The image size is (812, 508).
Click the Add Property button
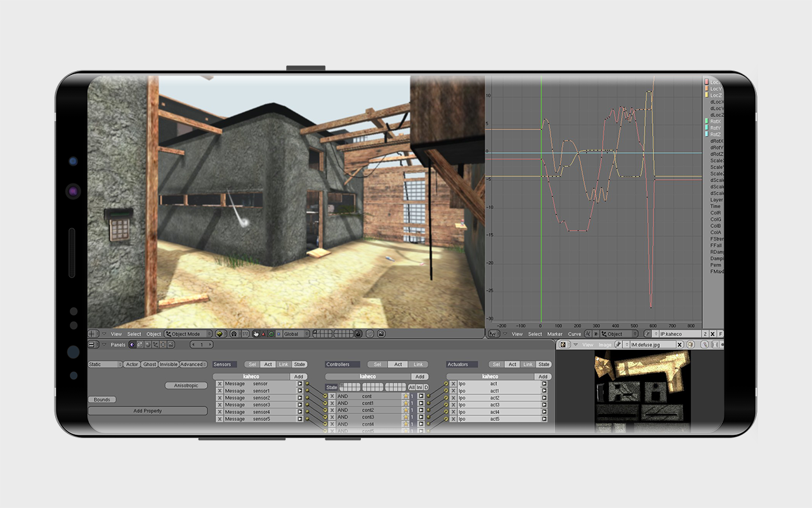(148, 411)
